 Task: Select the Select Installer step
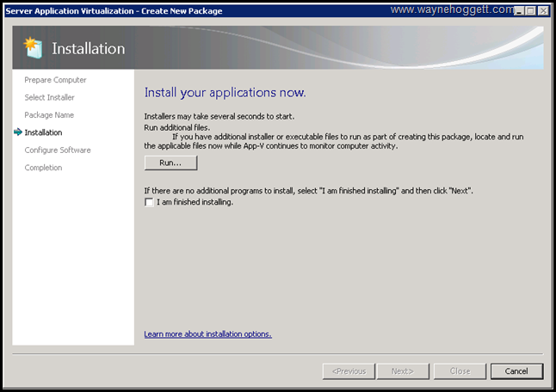49,97
